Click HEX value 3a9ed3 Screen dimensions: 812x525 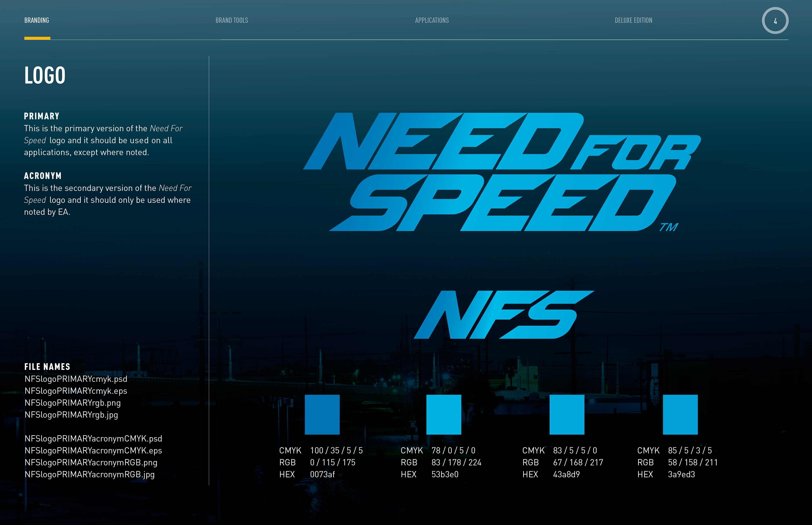click(x=681, y=475)
